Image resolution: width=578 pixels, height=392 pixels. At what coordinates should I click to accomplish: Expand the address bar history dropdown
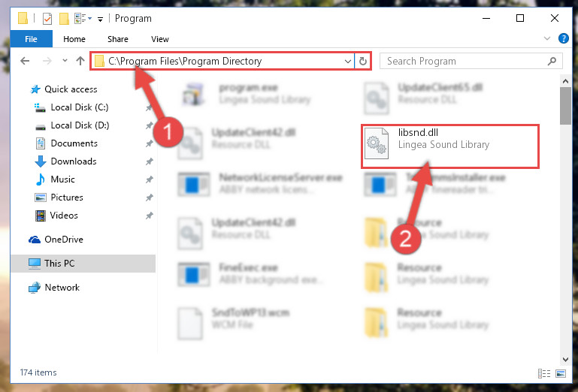347,61
